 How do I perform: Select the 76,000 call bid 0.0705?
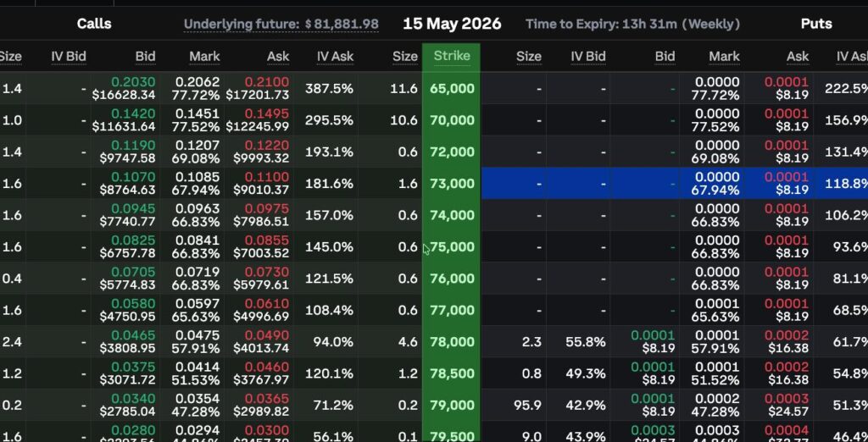click(x=133, y=272)
